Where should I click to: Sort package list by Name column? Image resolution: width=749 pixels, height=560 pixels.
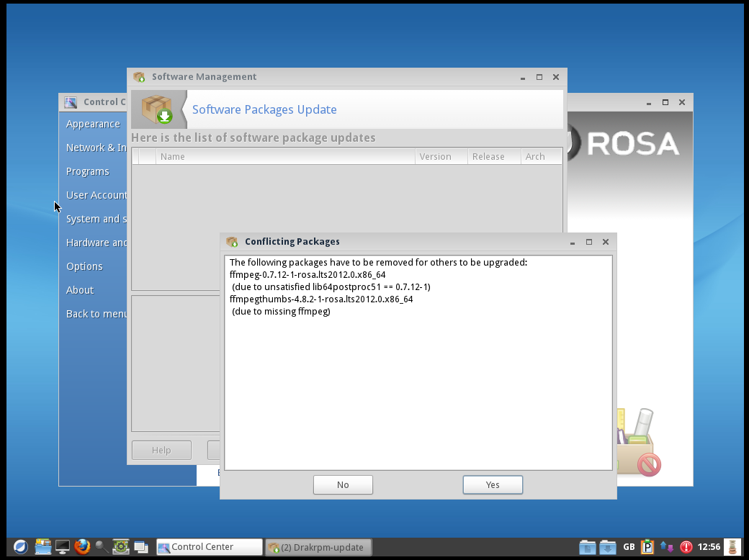coord(286,157)
